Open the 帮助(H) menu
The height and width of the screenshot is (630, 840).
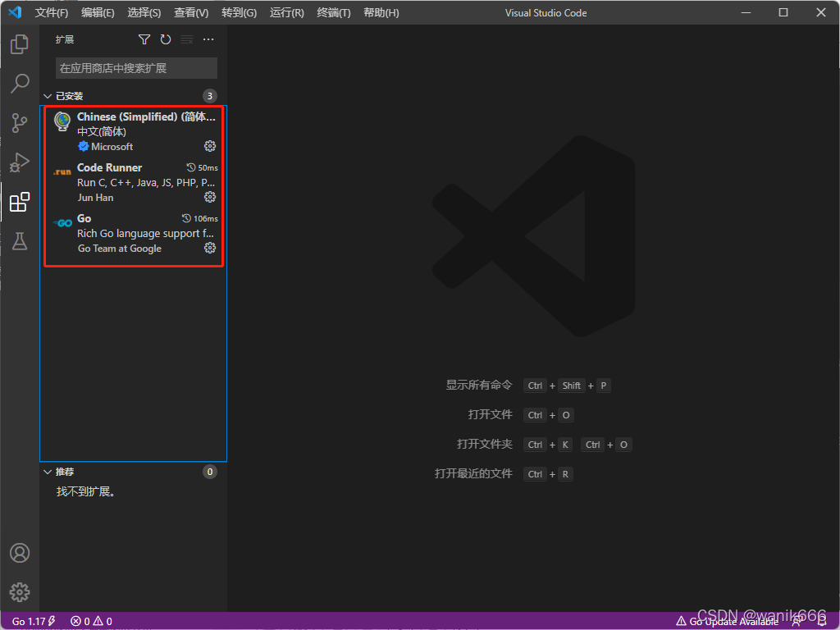click(381, 12)
